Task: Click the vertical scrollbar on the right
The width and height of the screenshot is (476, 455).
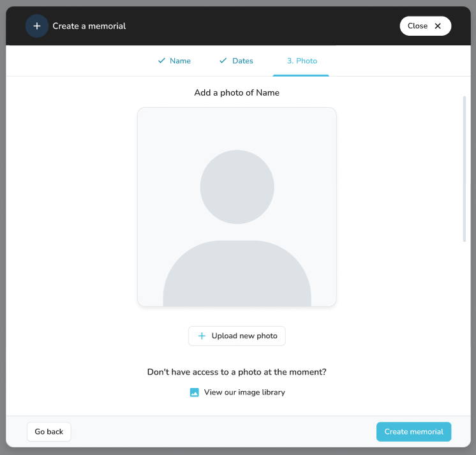Action: 464,168
